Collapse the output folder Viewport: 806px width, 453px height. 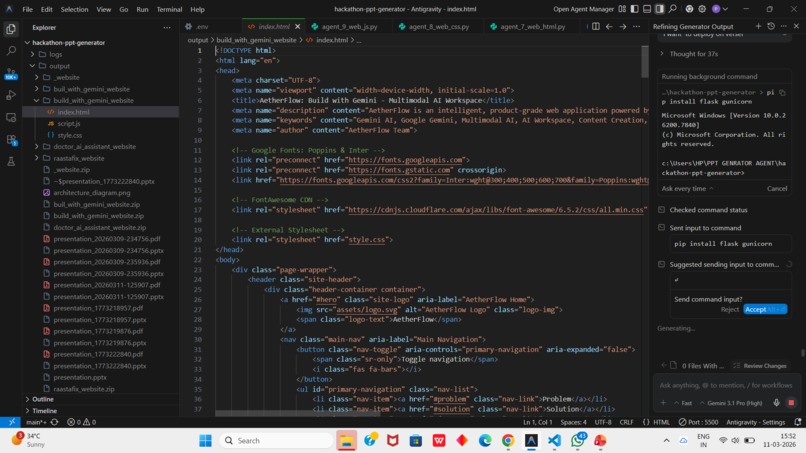32,66
